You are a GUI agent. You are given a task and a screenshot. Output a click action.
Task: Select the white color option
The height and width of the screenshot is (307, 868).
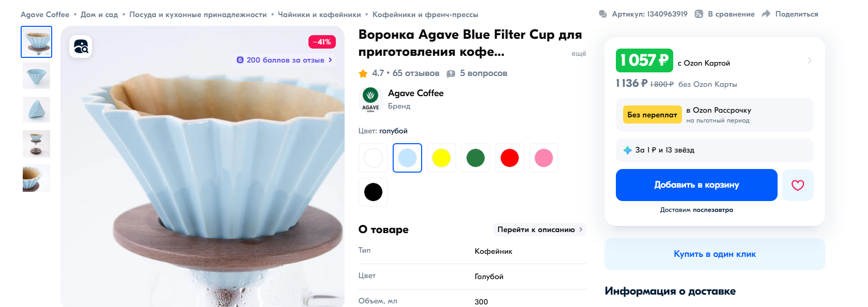click(373, 158)
